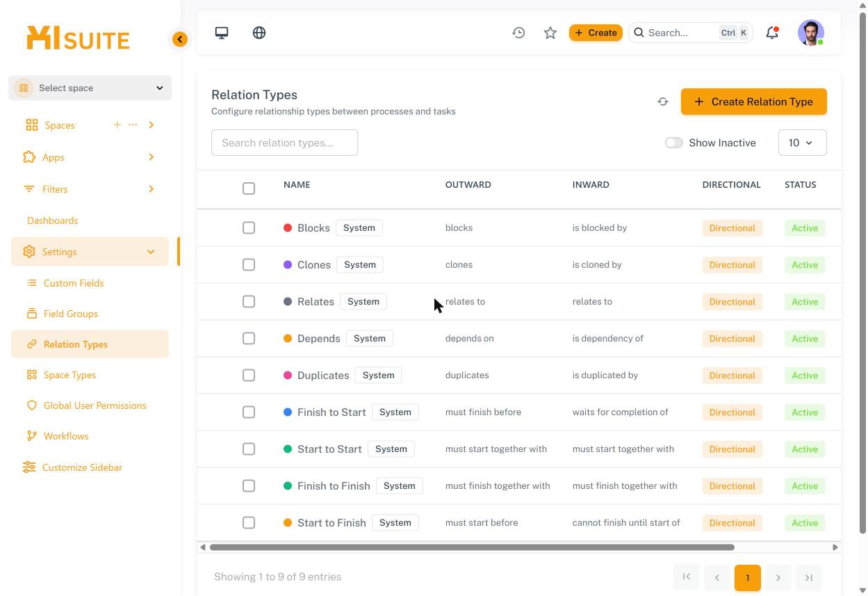Expand the Spaces chevron
This screenshot has height=596, width=868.
151,125
